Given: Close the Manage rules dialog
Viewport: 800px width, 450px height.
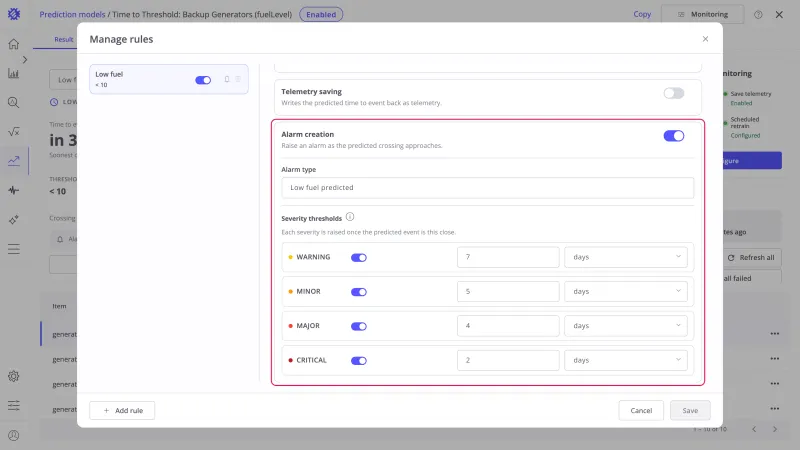Looking at the screenshot, I should tap(705, 39).
